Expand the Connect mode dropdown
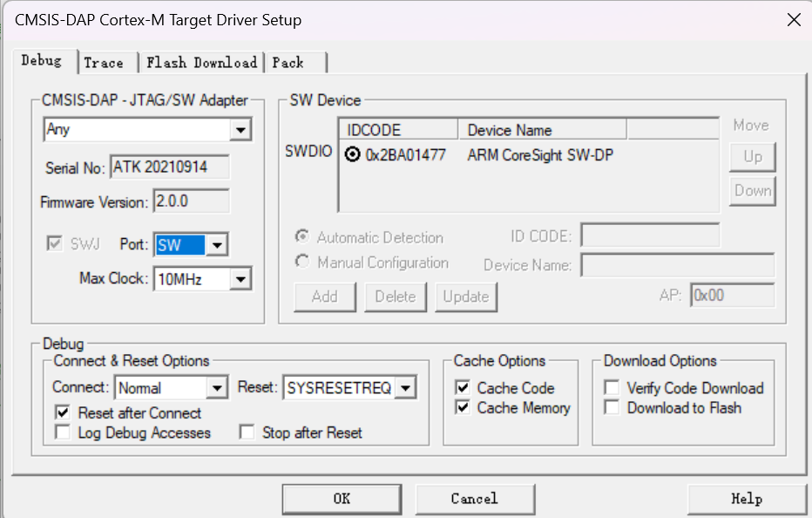Image resolution: width=812 pixels, height=518 pixels. click(217, 388)
